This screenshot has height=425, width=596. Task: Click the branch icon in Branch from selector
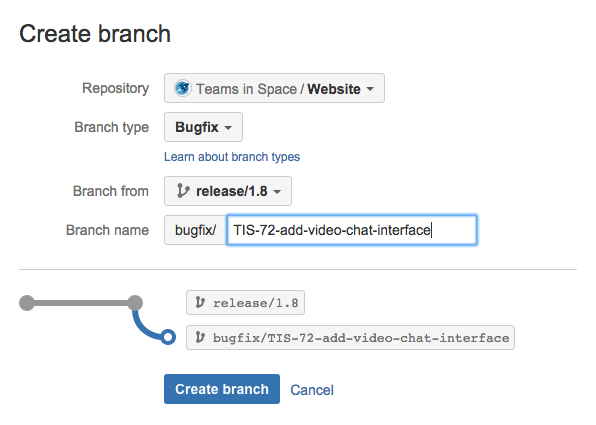point(183,191)
